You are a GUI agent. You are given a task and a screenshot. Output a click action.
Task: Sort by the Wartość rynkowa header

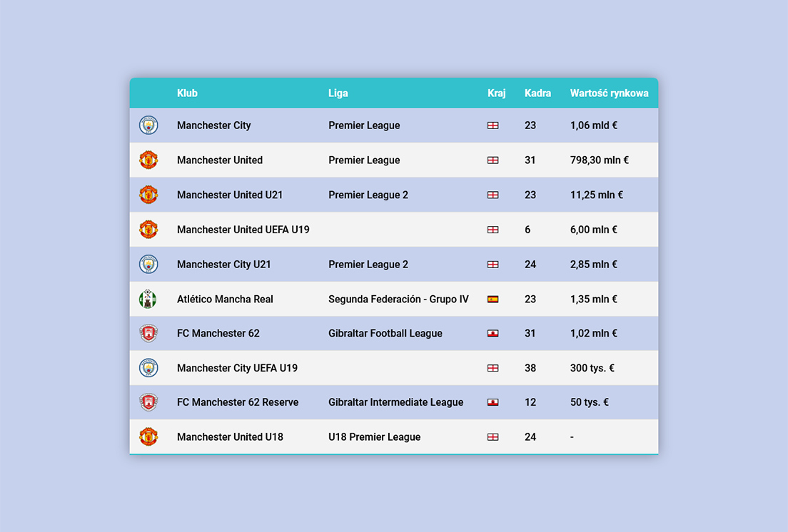tap(609, 93)
